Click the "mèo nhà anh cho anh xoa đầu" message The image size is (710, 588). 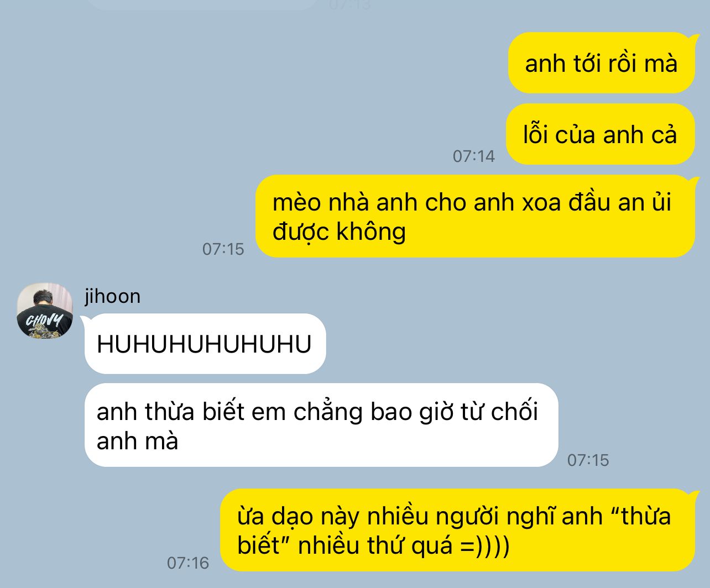[x=475, y=216]
